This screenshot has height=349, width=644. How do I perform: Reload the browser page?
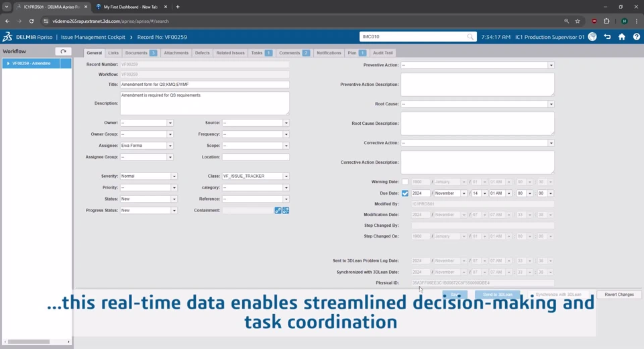tap(32, 21)
